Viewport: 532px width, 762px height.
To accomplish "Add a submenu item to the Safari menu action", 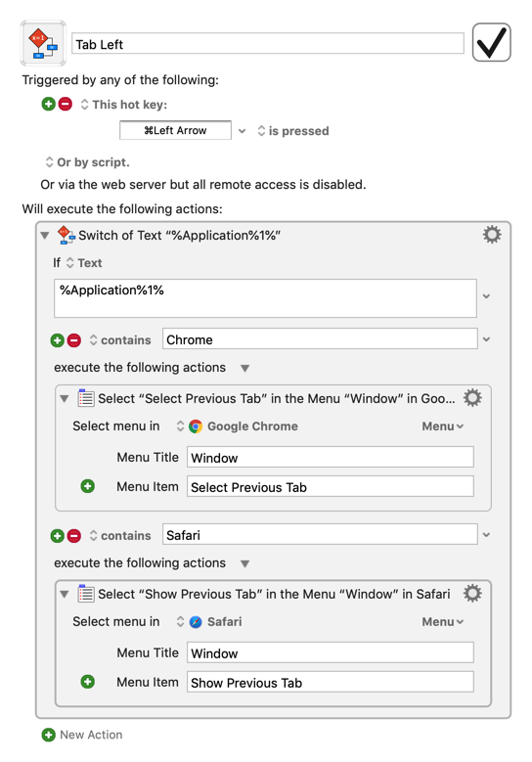I will [x=87, y=682].
